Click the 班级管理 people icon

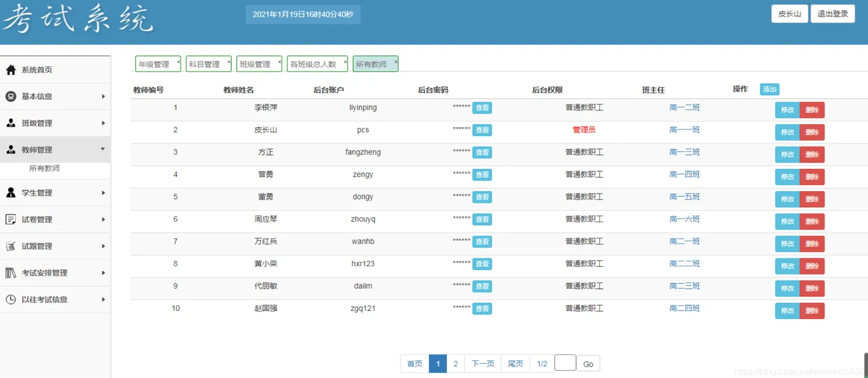11,123
